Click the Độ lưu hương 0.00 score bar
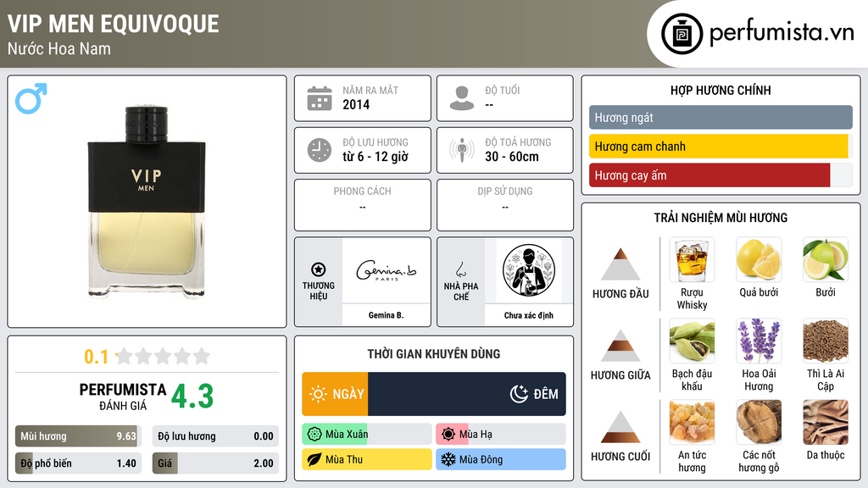 point(215,436)
